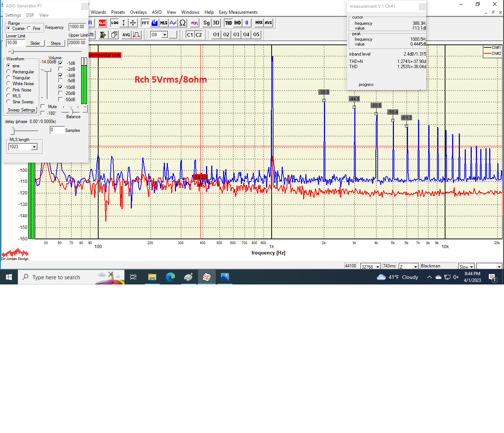Open the Z weighting dropdown
Screen dimensions: 504x433
coord(415,266)
